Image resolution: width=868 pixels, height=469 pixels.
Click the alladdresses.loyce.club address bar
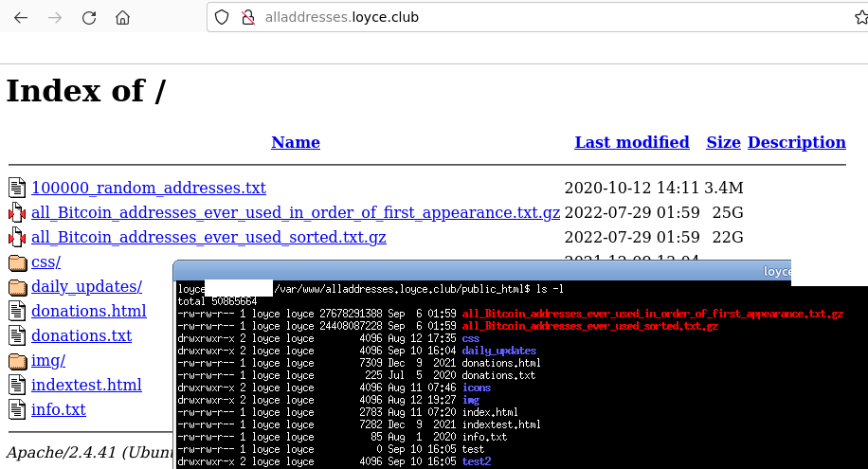coord(537,17)
